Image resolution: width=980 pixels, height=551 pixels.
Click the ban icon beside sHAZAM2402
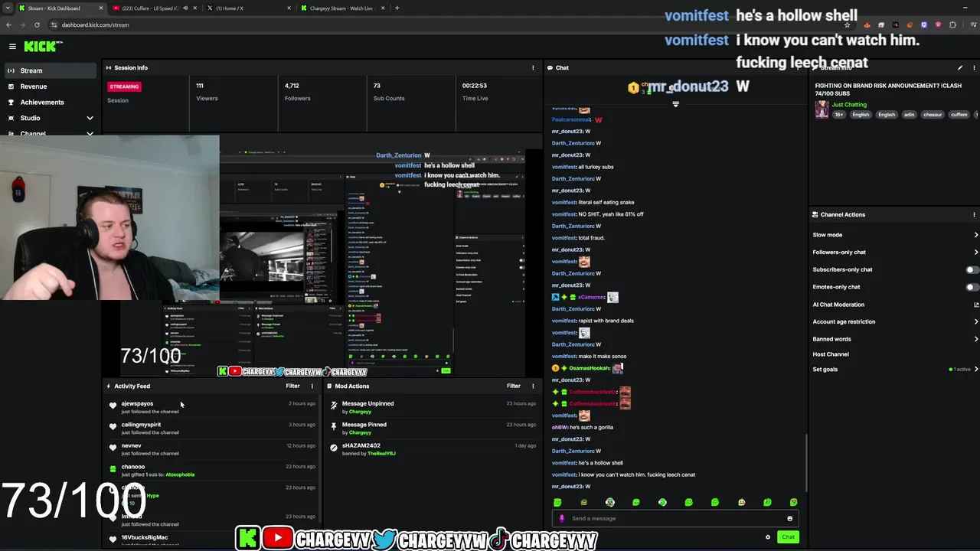tap(334, 448)
